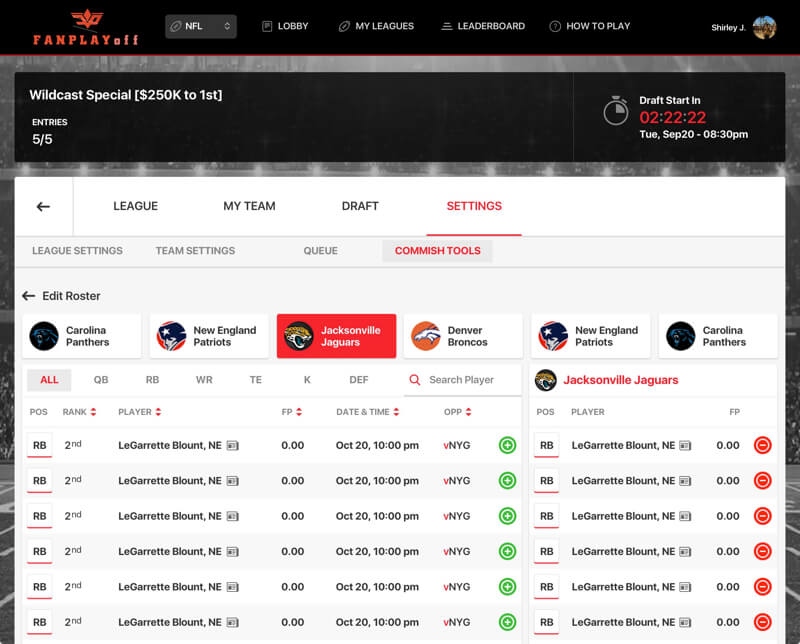Switch to the League tab
800x644 pixels.
coord(135,206)
